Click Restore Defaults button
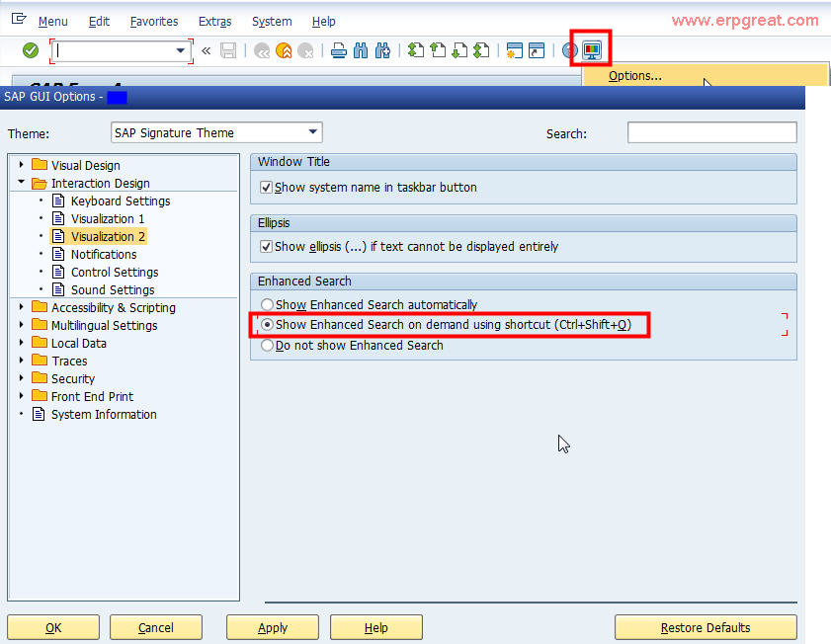The height and width of the screenshot is (644, 831). 706,627
